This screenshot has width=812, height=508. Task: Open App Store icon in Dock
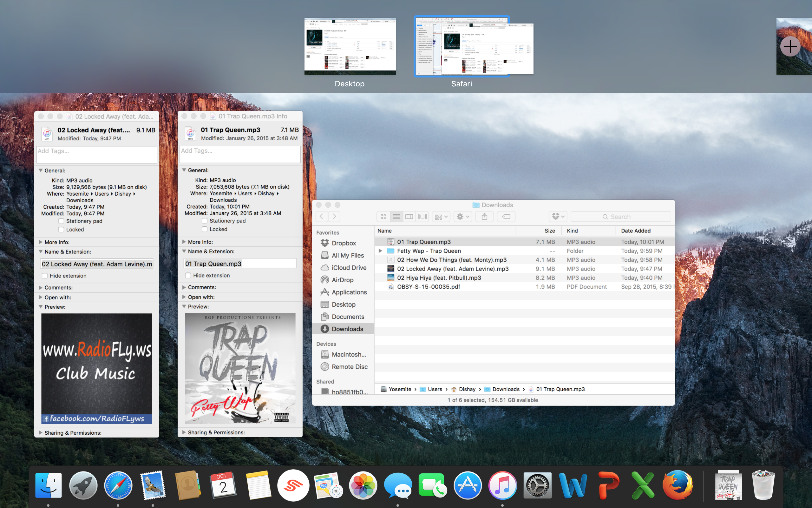click(x=468, y=485)
